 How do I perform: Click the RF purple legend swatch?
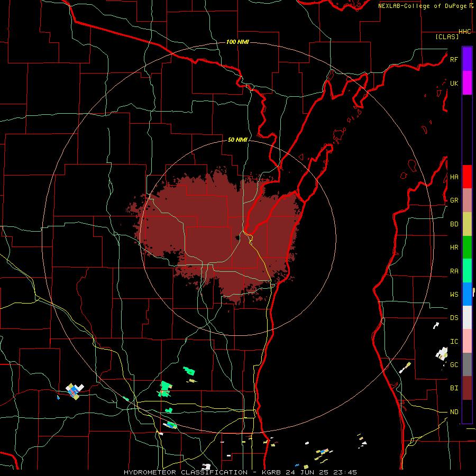click(467, 59)
